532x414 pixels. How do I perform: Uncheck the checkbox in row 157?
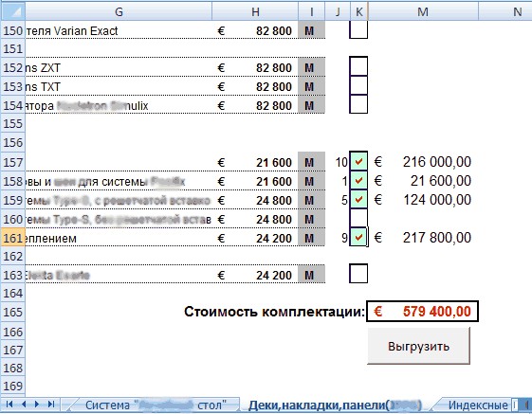pos(358,161)
